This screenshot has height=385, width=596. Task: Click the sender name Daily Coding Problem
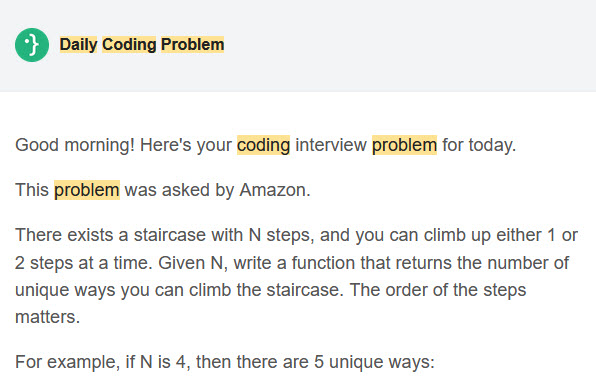point(142,44)
